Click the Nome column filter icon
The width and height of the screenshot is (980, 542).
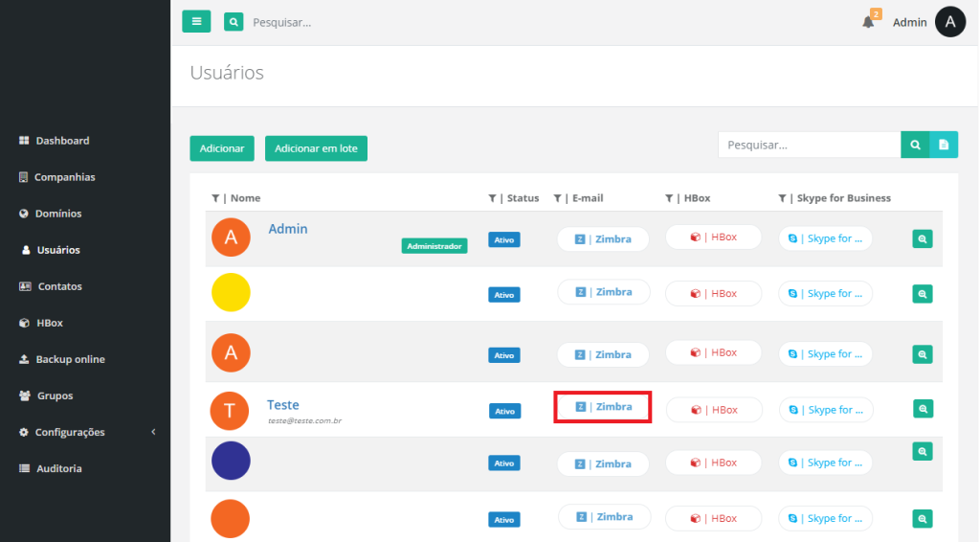tap(215, 198)
